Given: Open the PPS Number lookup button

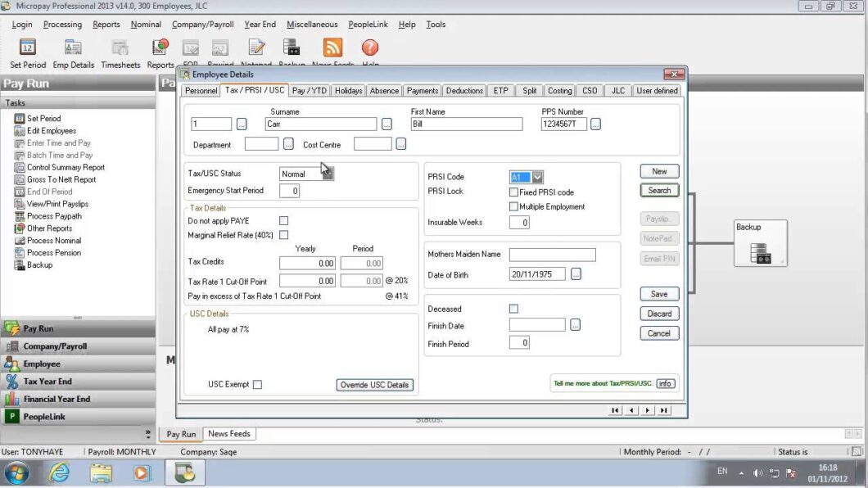Looking at the screenshot, I should pos(595,124).
